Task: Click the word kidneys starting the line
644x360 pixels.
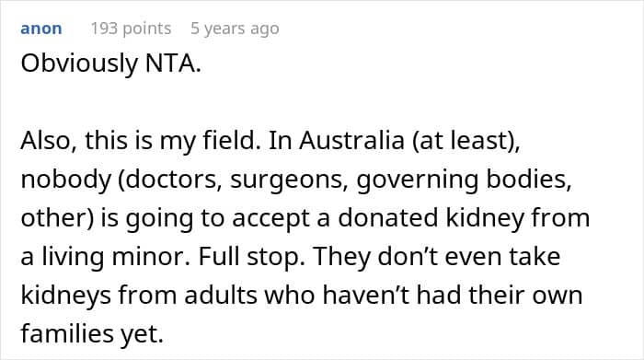Action: [65, 296]
